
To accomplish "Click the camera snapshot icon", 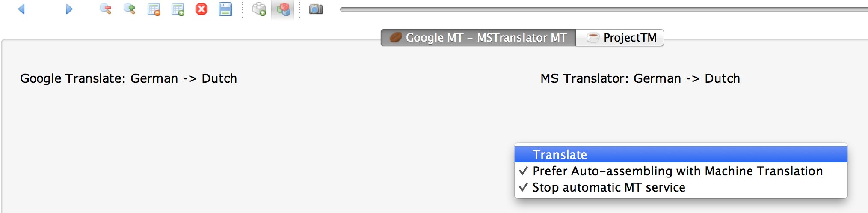I will tap(316, 9).
